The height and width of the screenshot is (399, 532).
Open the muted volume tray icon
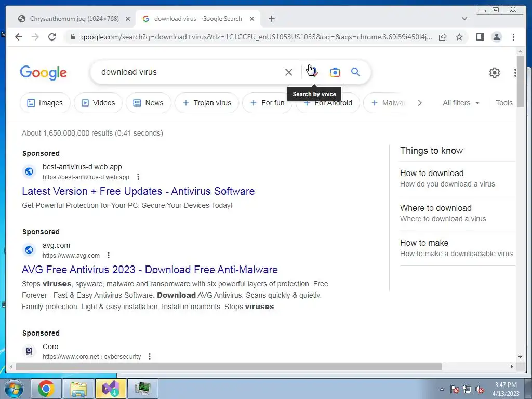coord(480,389)
